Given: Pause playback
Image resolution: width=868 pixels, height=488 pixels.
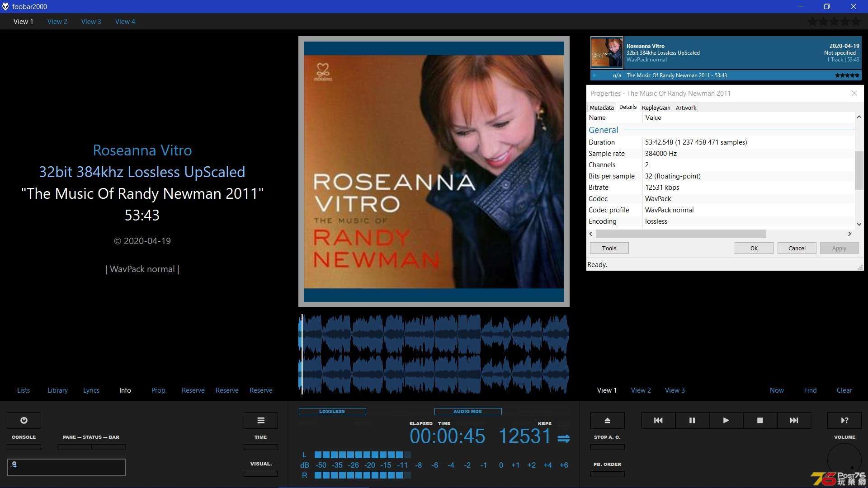Looking at the screenshot, I should pyautogui.click(x=692, y=420).
